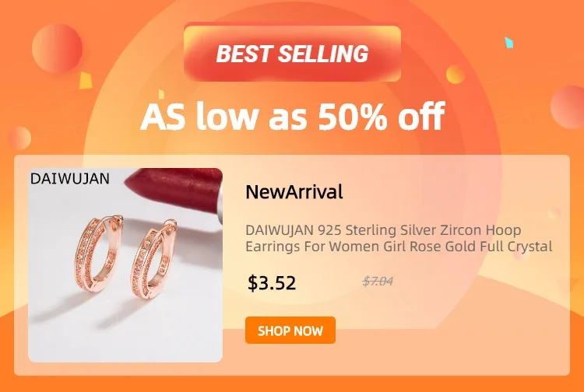584x392 pixels.
Task: Open the earrings product thumbnail
Action: [125, 264]
